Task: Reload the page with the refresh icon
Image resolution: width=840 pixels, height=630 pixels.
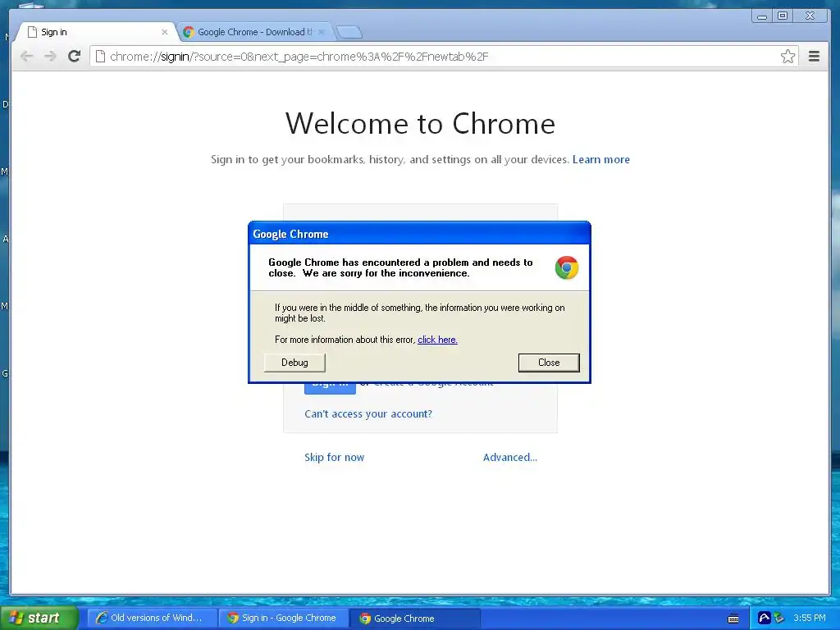Action: coord(75,57)
